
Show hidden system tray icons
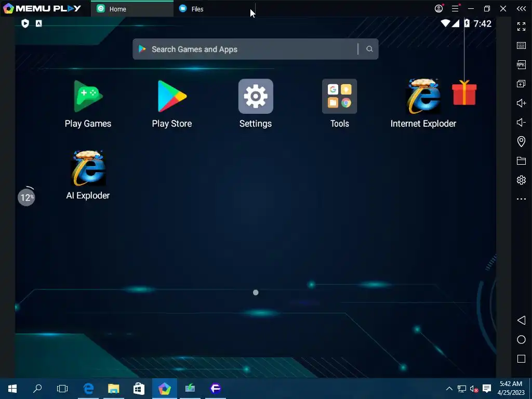[449, 389]
